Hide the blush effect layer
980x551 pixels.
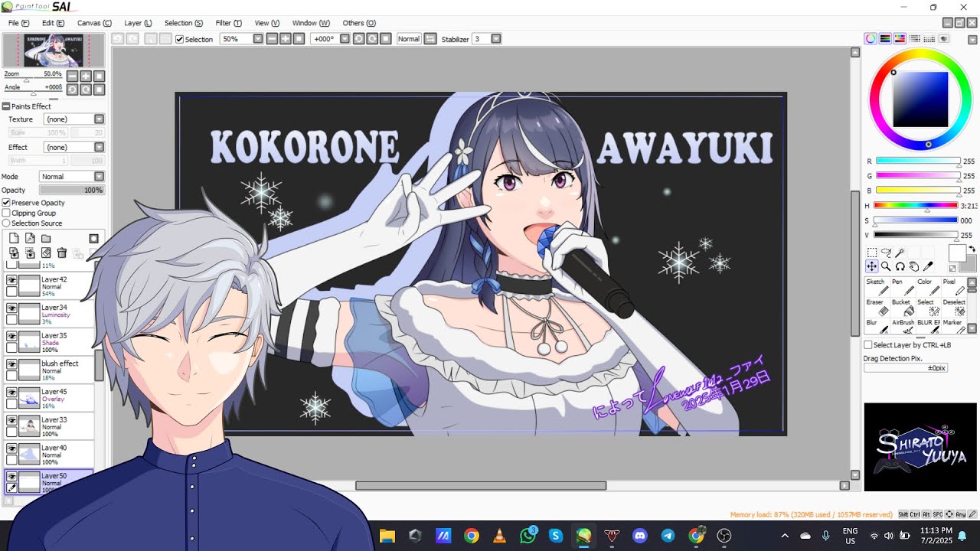point(11,364)
